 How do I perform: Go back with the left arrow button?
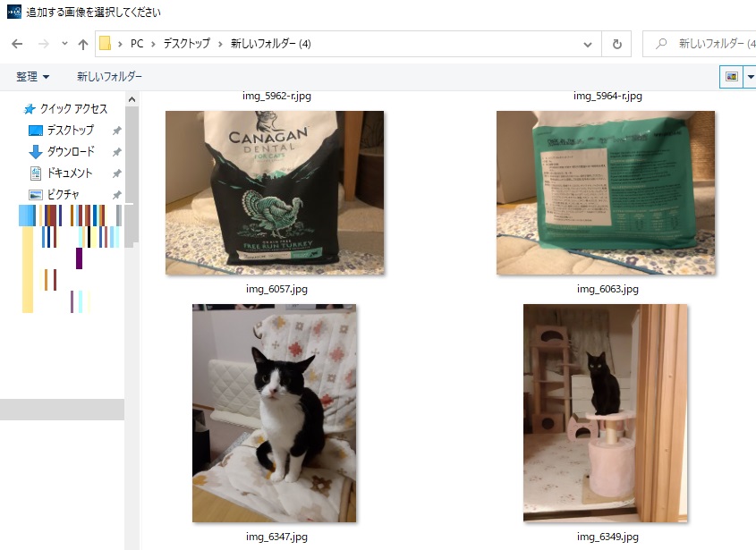point(17,44)
